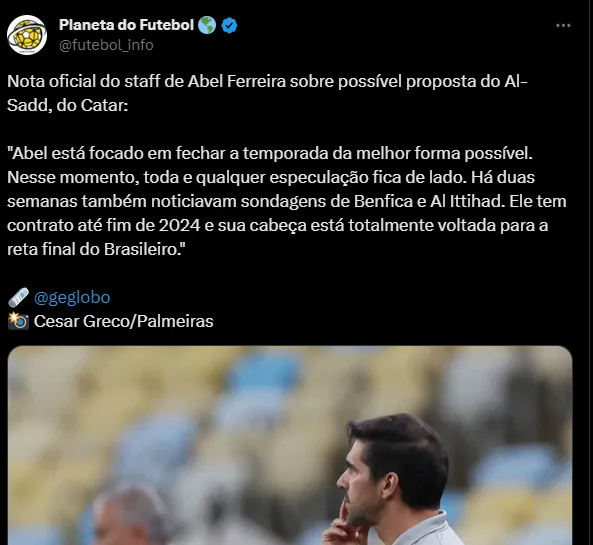This screenshot has width=593, height=545.
Task: Open the three-dot more options menu
Action: pyautogui.click(x=563, y=25)
